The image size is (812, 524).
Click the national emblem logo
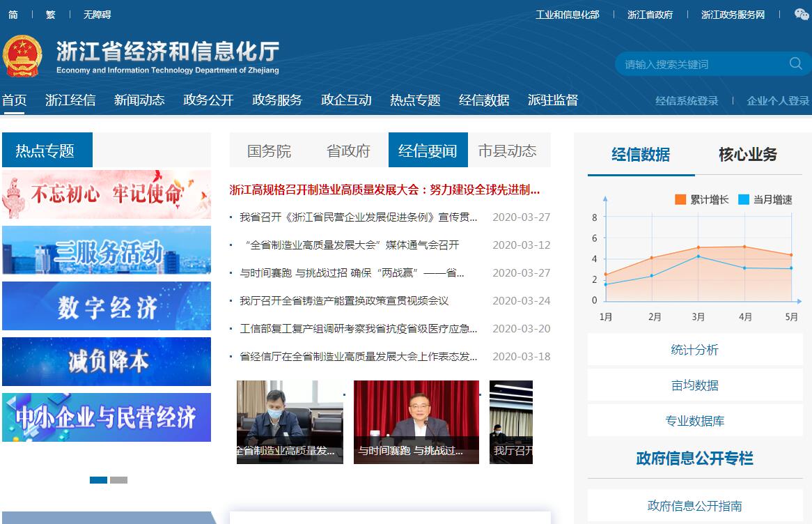pyautogui.click(x=22, y=56)
